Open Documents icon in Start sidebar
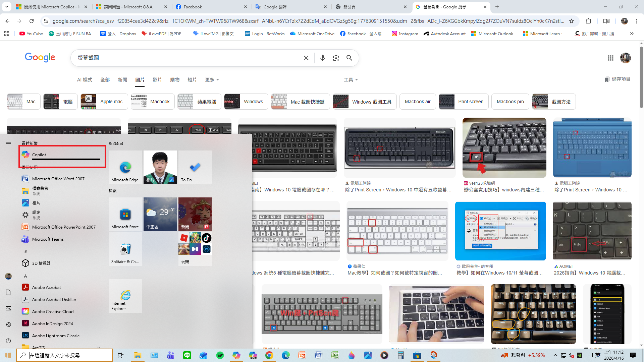 [8, 292]
